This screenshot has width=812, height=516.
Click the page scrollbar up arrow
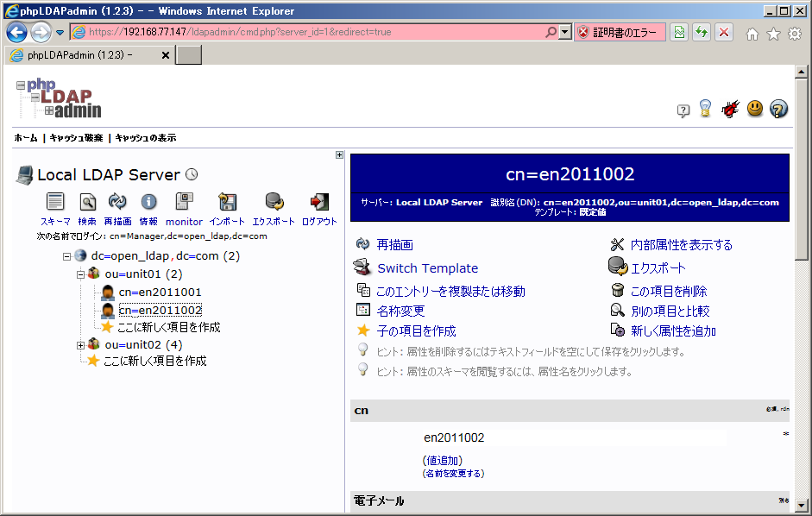pyautogui.click(x=801, y=72)
